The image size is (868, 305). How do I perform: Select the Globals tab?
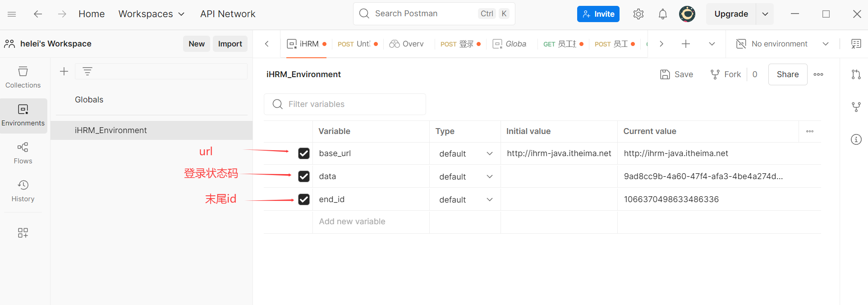click(x=510, y=44)
